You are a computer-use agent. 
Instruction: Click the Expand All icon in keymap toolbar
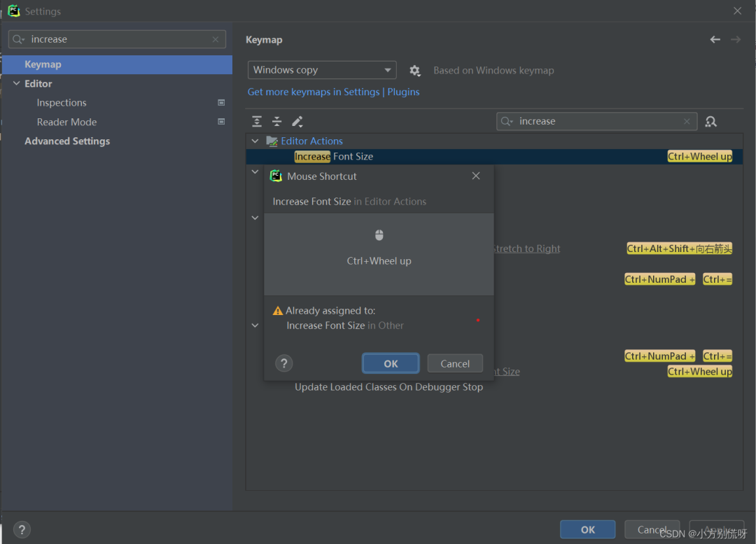[257, 121]
